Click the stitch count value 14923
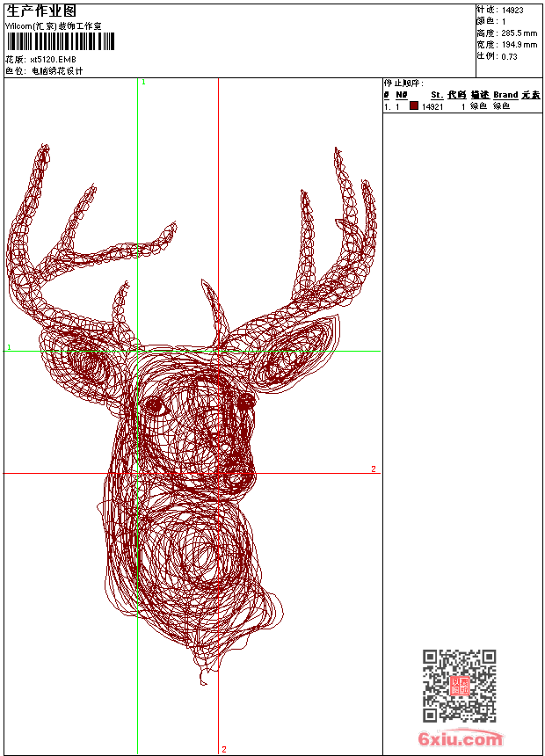545x756 pixels. (512, 11)
